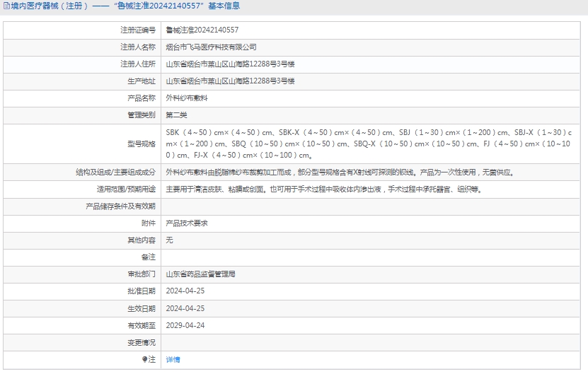
Task: Click the 附件 value 产品技术要求
Action: [x=187, y=223]
